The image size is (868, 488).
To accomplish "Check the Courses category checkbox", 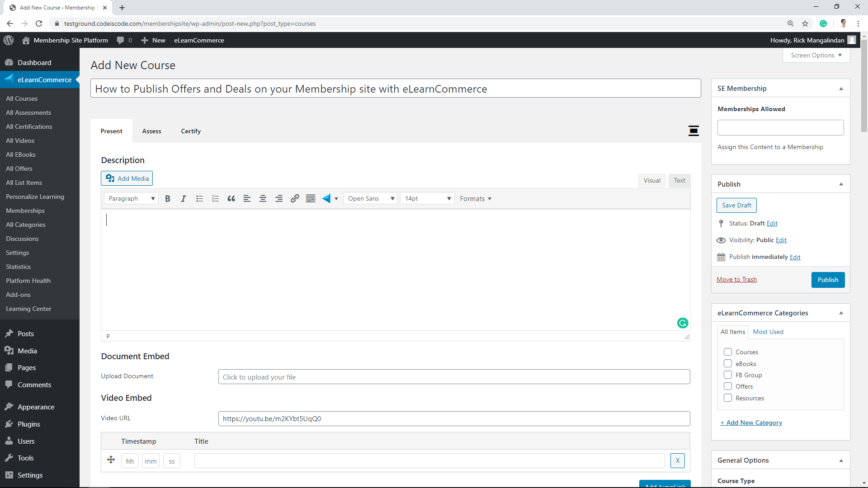I will [x=728, y=352].
